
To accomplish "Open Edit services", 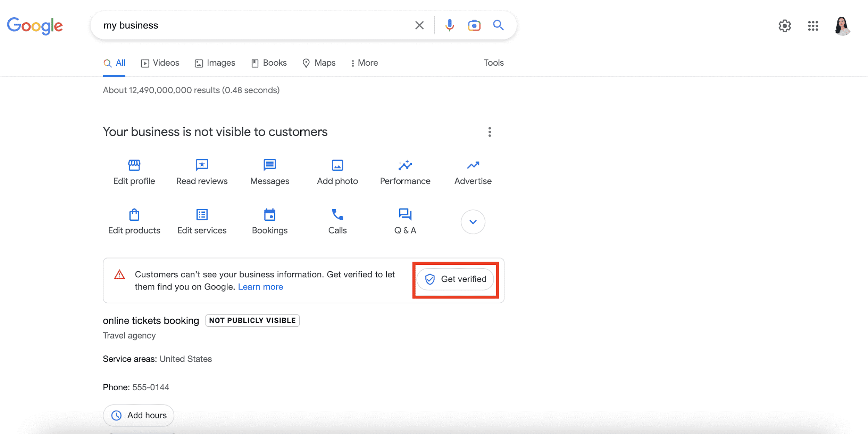I will click(202, 222).
